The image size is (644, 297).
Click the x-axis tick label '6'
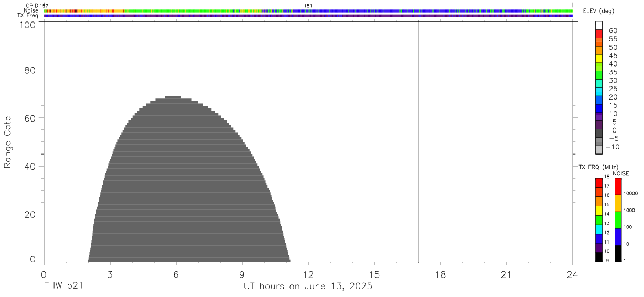point(176,274)
